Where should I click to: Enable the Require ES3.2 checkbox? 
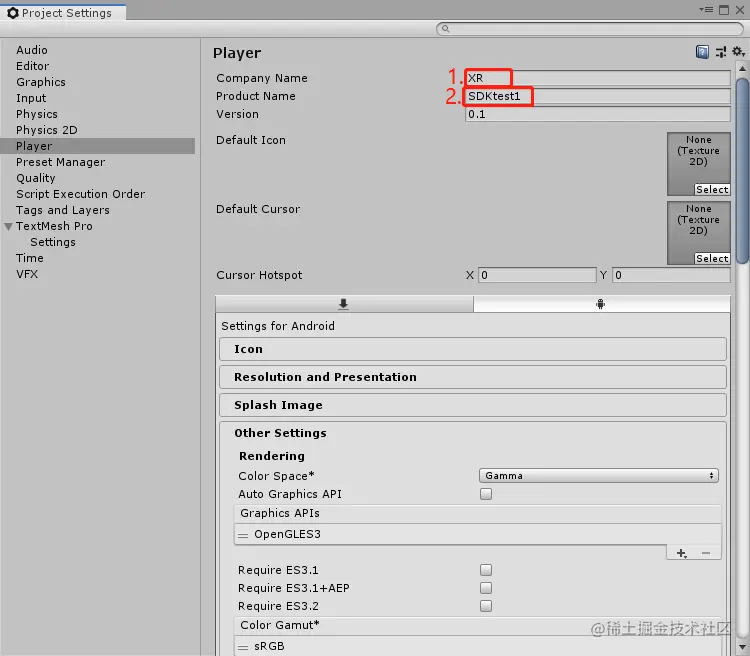point(486,606)
